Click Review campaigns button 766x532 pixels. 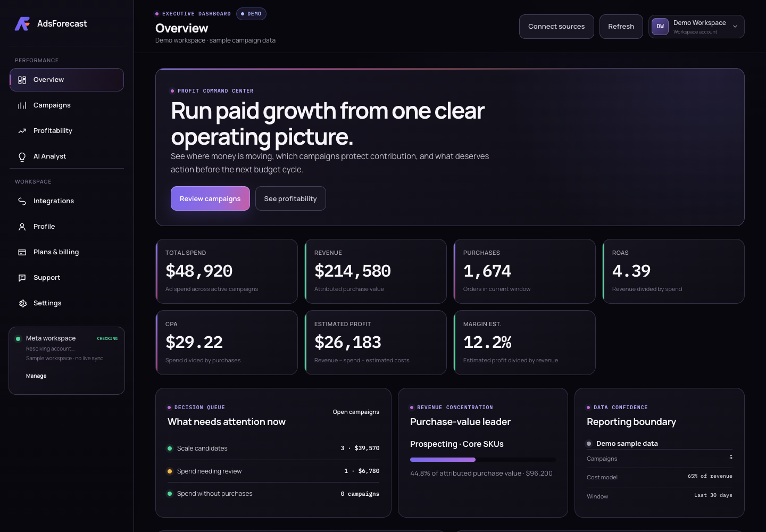(x=210, y=198)
